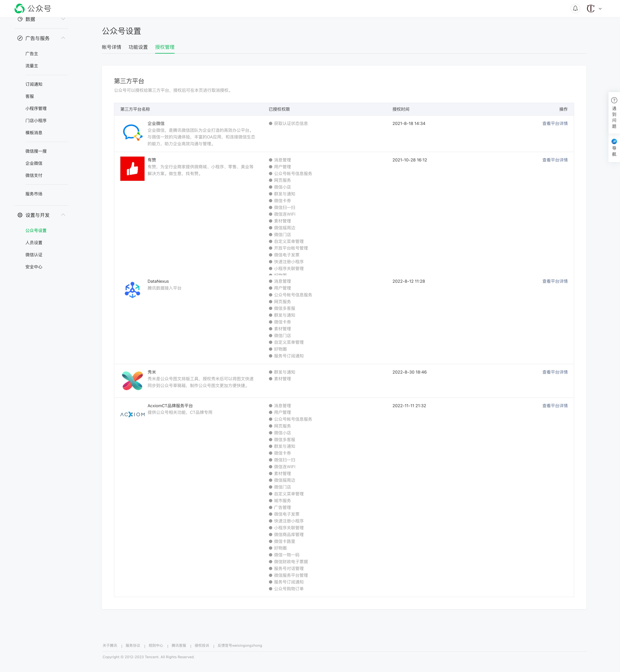
Task: Click the account avatar logo
Action: (590, 8)
